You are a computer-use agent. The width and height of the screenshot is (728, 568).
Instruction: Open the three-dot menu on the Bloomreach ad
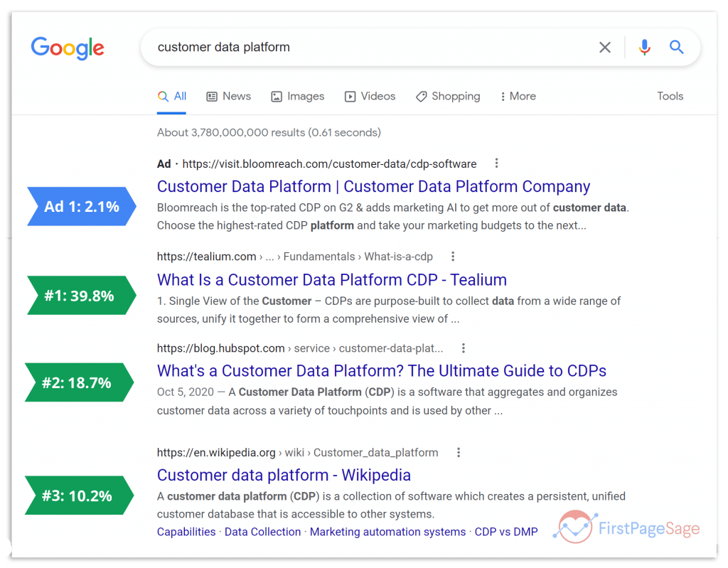pyautogui.click(x=496, y=163)
